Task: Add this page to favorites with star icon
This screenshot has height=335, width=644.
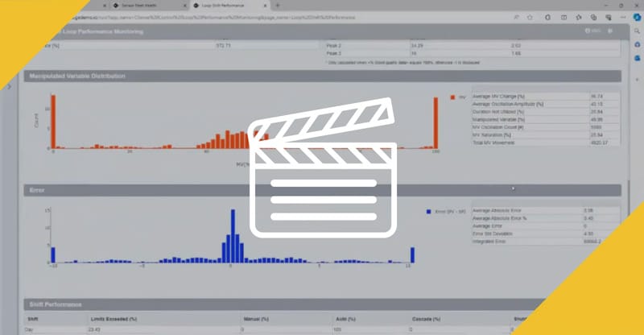Action: tap(530, 17)
